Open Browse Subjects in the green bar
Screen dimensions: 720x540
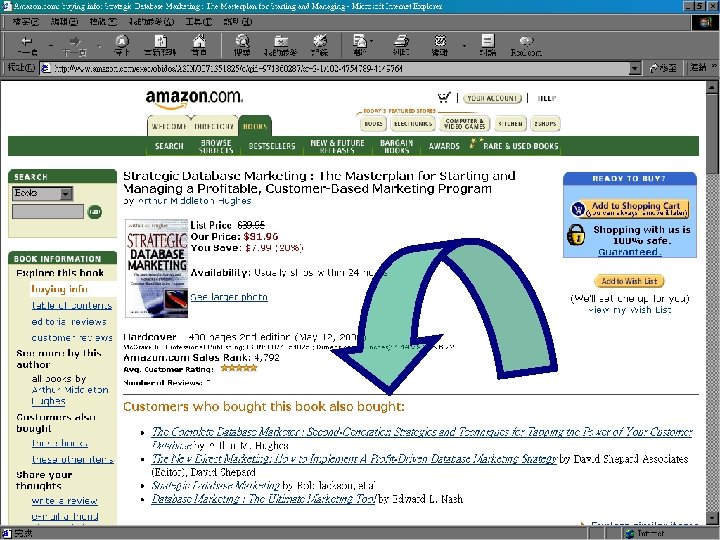coord(216,146)
